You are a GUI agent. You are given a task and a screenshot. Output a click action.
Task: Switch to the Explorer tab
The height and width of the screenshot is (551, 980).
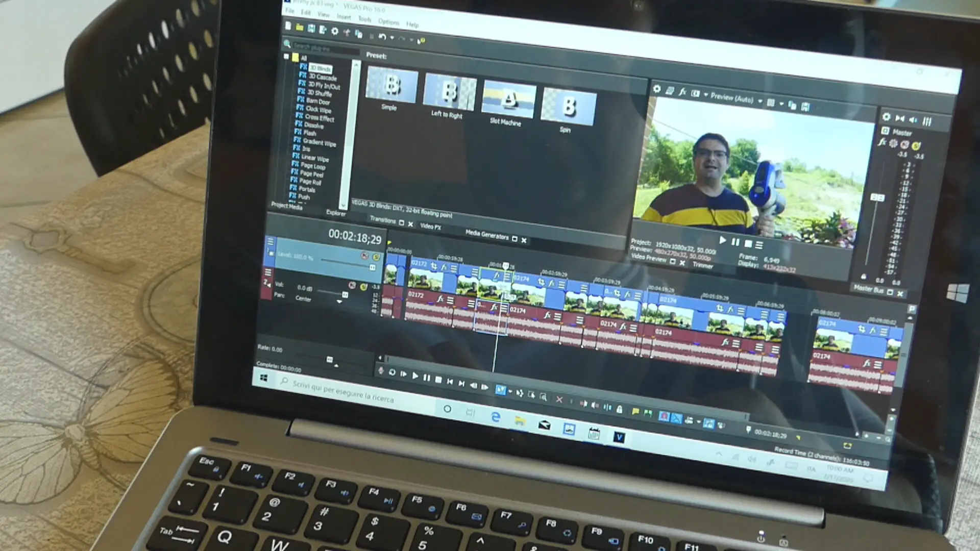click(x=336, y=213)
